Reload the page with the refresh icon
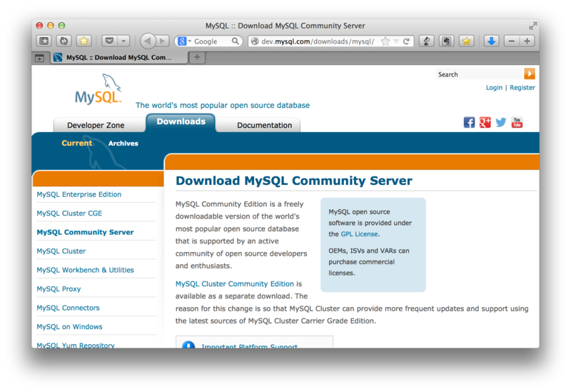 tap(406, 41)
